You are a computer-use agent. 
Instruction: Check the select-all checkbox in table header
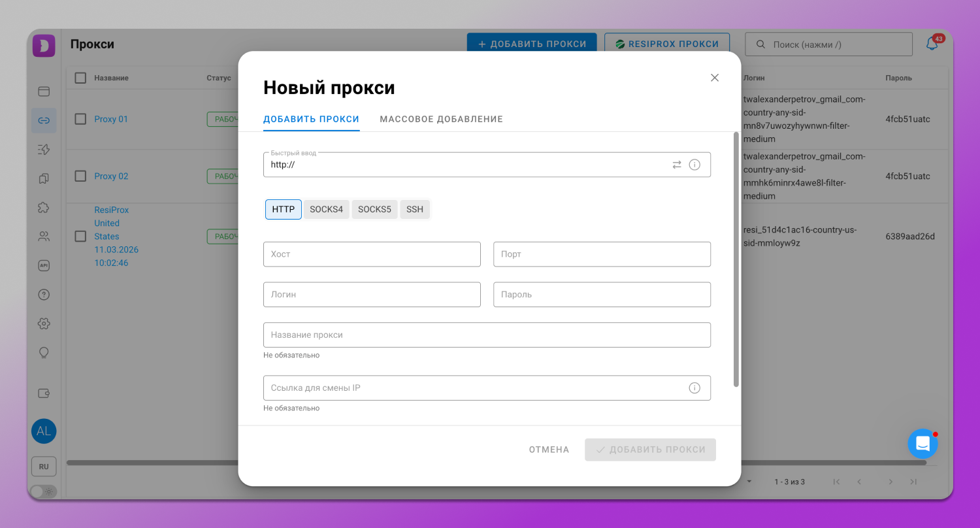click(x=80, y=77)
